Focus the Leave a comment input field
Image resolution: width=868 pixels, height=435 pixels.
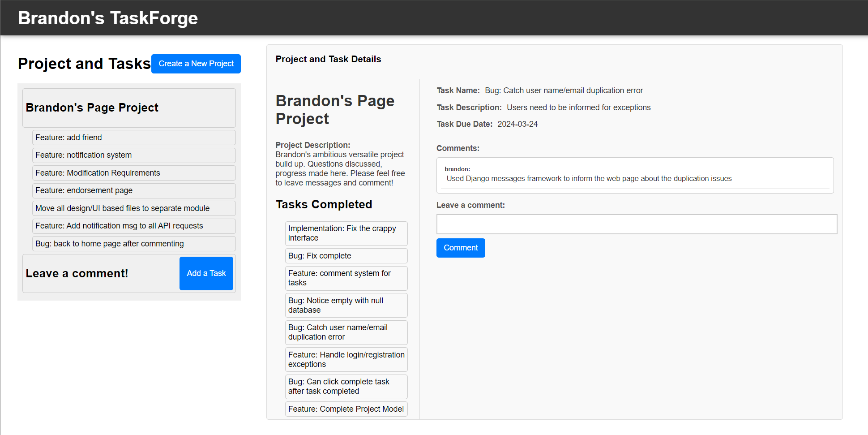(x=637, y=224)
